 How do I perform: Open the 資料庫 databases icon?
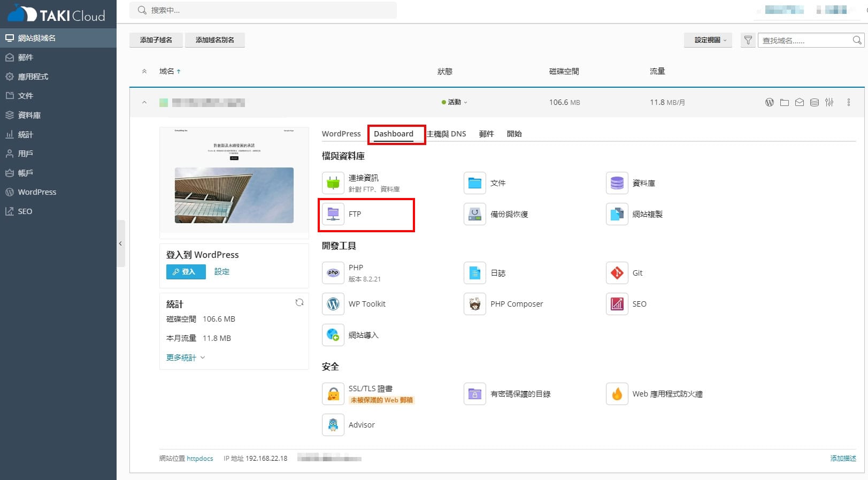[617, 183]
